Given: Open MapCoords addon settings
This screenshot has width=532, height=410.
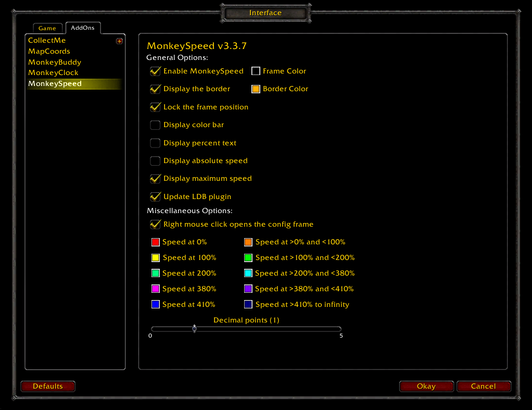Looking at the screenshot, I should [x=49, y=52].
